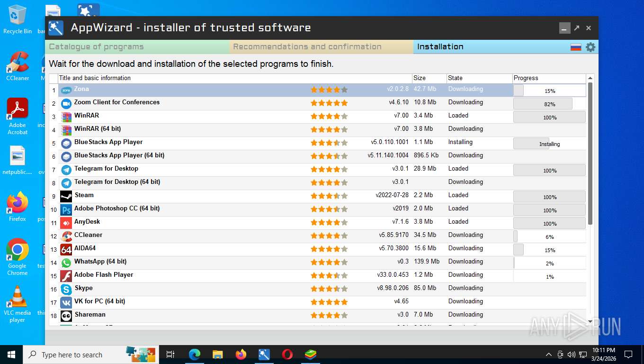Click the Telegram for Desktop (64 bit) icon

pos(66,183)
